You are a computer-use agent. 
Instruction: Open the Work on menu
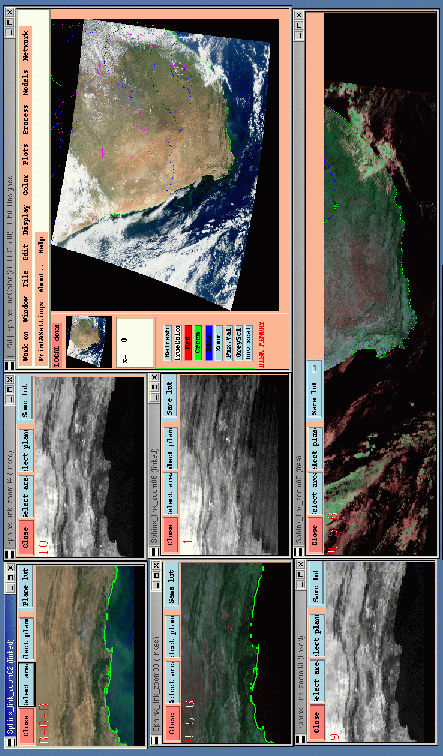[26, 345]
